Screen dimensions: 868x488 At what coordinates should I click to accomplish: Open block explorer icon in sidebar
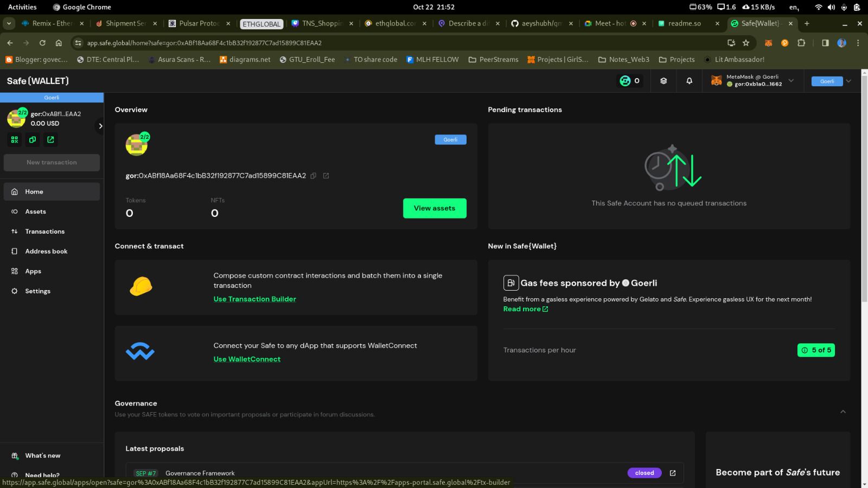click(50, 140)
